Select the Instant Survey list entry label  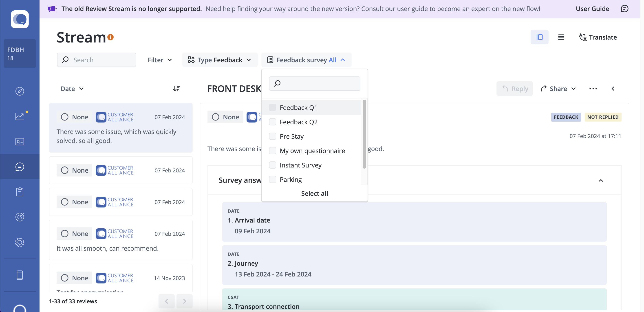click(300, 165)
